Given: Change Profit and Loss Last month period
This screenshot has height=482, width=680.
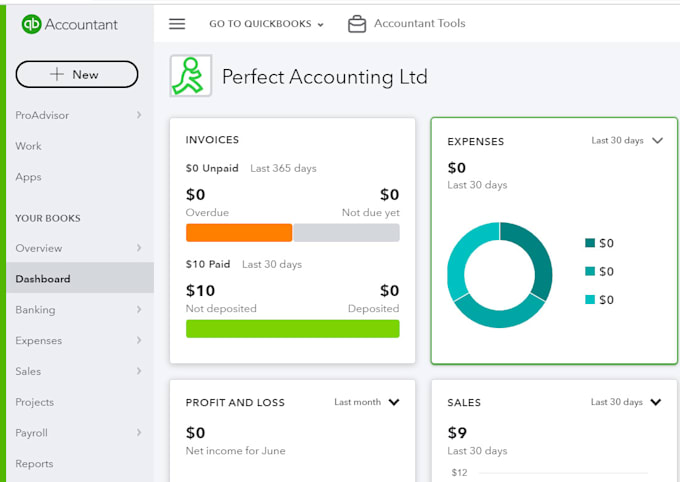Looking at the screenshot, I should [366, 402].
